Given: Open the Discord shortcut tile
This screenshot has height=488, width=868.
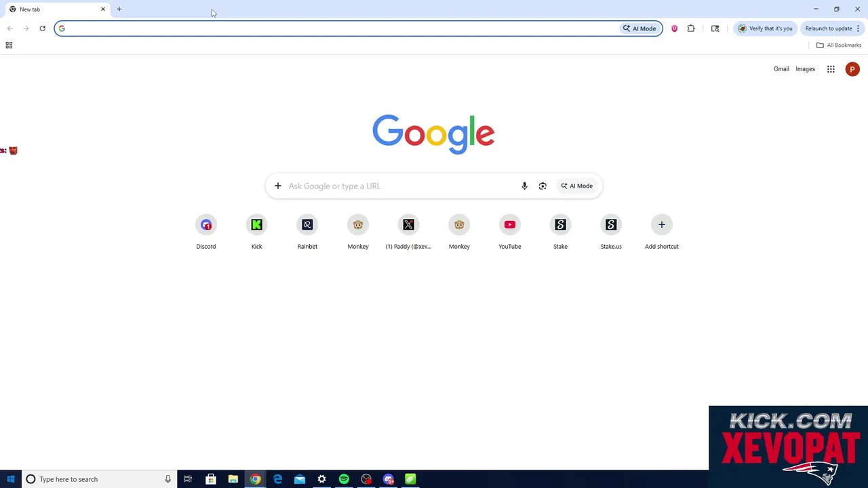Looking at the screenshot, I should point(206,232).
